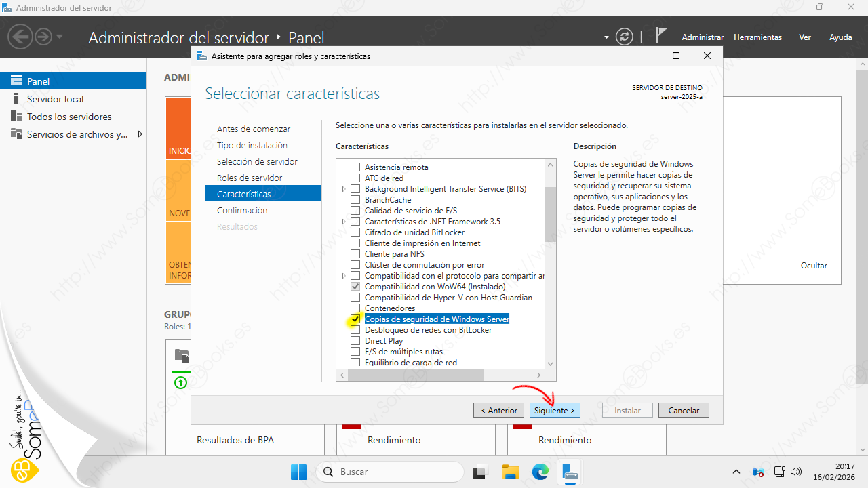Image resolution: width=868 pixels, height=488 pixels.
Task: Click the Server Manager taskbar icon
Action: tap(570, 472)
